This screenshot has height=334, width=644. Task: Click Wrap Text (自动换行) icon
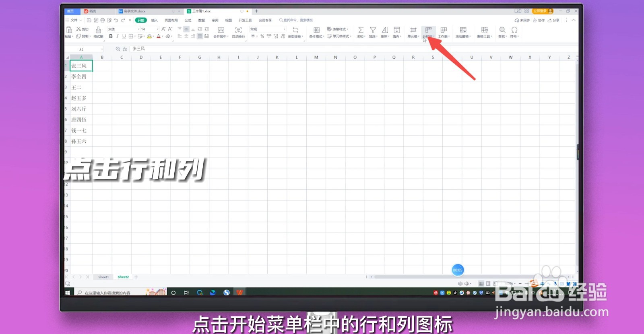238,30
